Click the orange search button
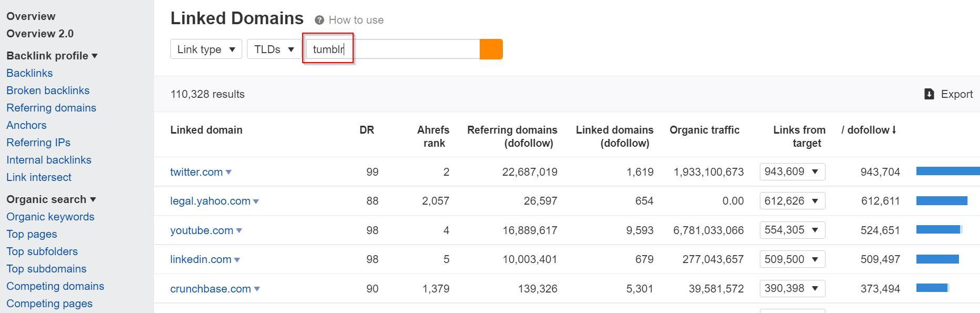This screenshot has height=313, width=980. click(x=491, y=49)
